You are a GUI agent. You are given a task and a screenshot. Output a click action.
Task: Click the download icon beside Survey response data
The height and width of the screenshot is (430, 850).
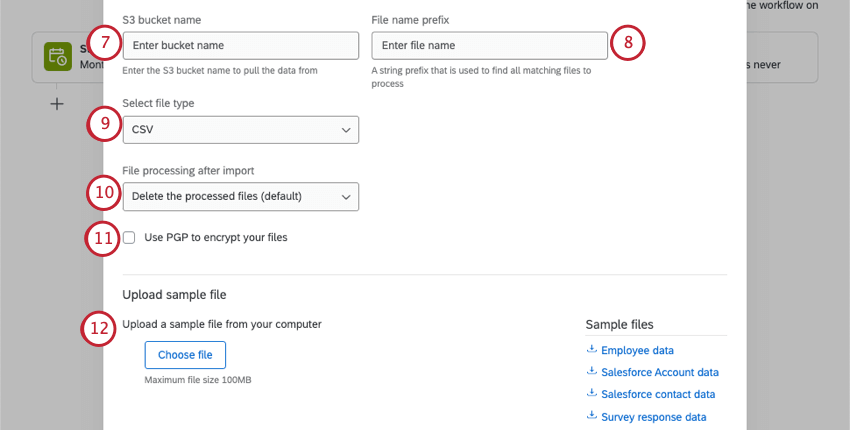coord(592,417)
